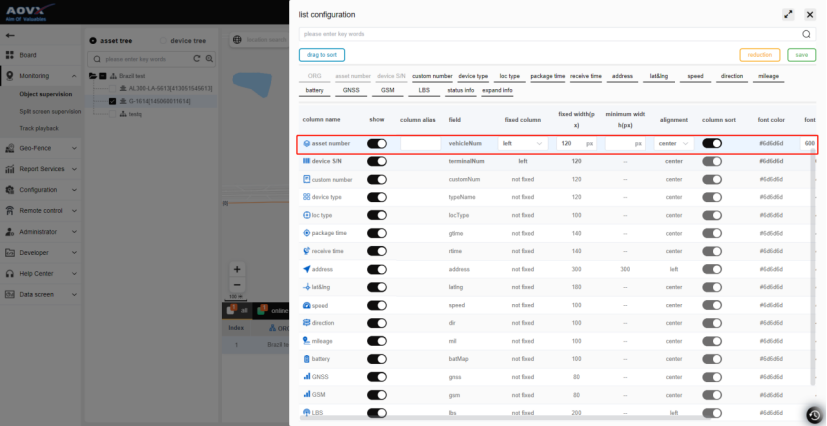
Task: Click asset number font color #6d6d6d
Action: pos(770,143)
